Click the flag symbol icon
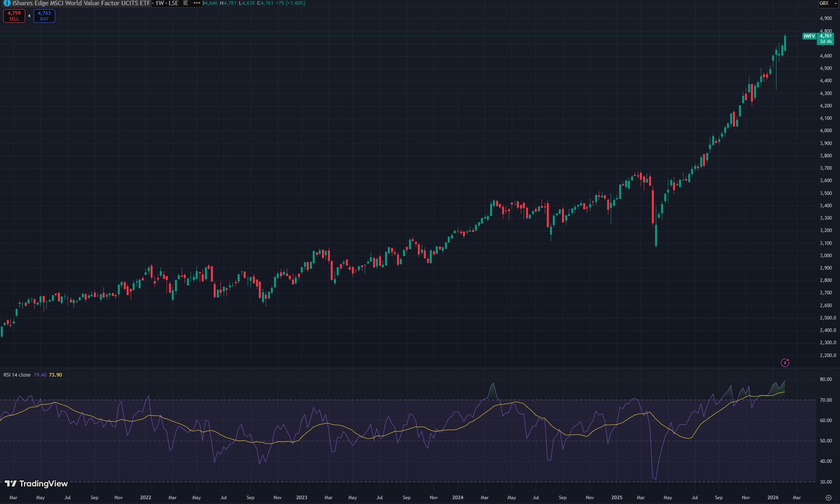This screenshot has height=504, width=840. [185, 3]
